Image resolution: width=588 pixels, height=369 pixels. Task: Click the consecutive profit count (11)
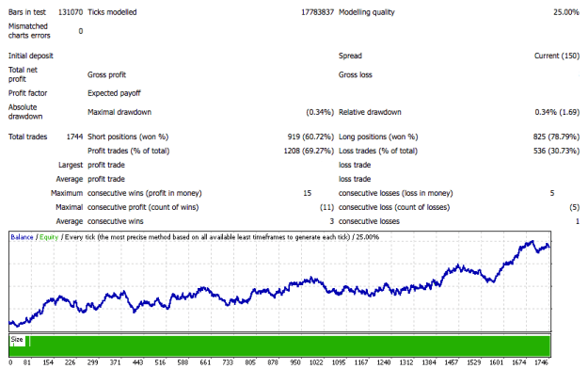(326, 207)
